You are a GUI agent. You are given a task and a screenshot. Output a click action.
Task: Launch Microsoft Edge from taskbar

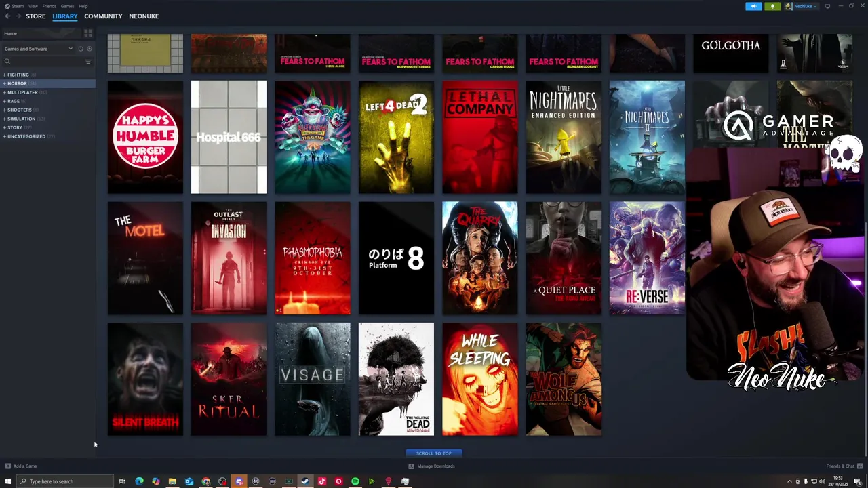(x=139, y=481)
